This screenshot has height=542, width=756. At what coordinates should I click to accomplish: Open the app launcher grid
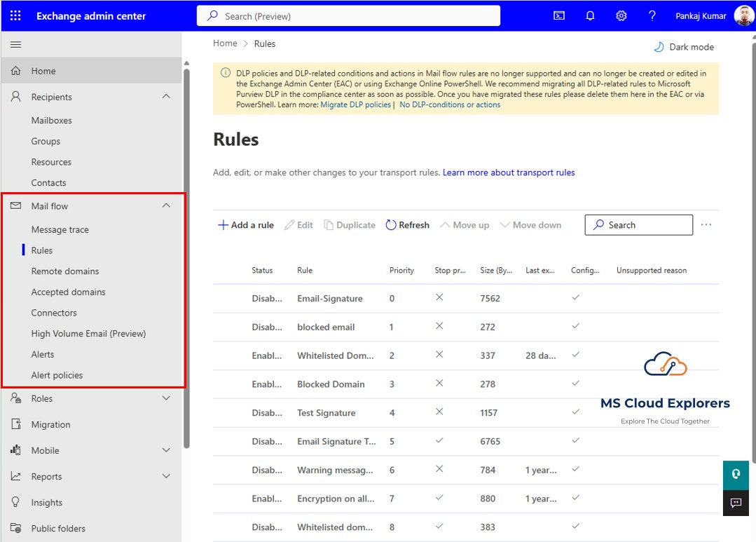(x=15, y=15)
